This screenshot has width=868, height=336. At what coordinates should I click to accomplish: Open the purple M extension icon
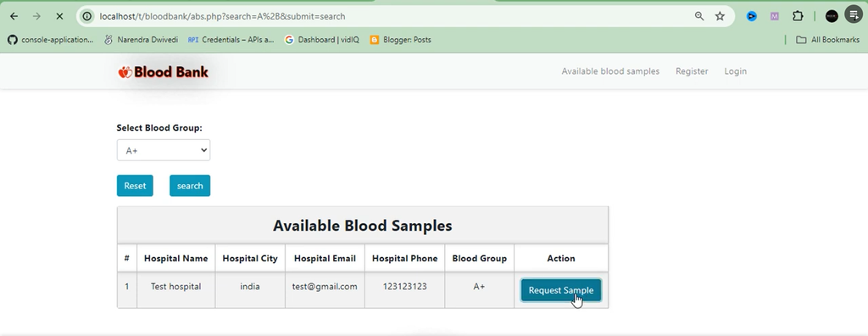click(x=775, y=16)
